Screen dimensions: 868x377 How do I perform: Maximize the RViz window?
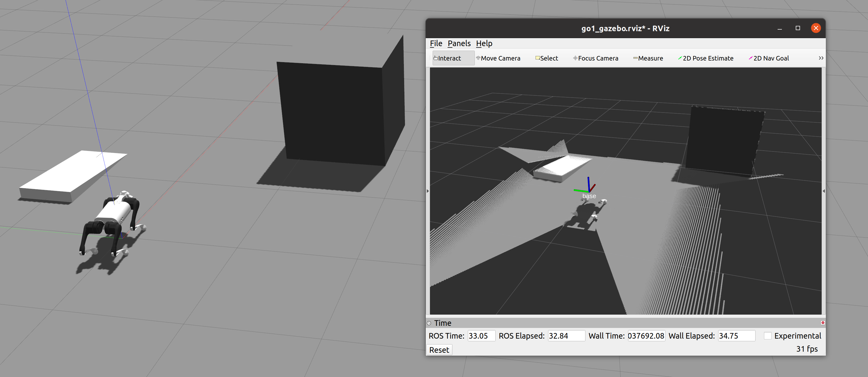pos(798,28)
